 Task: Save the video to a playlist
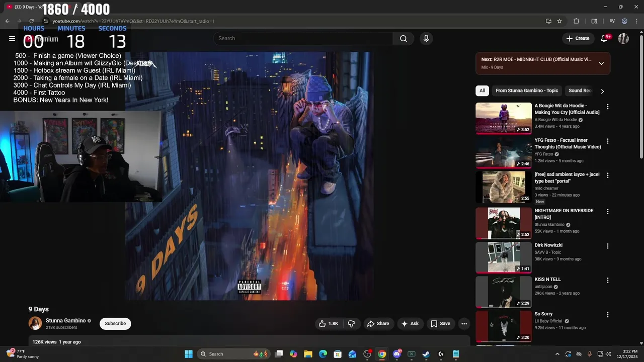440,324
